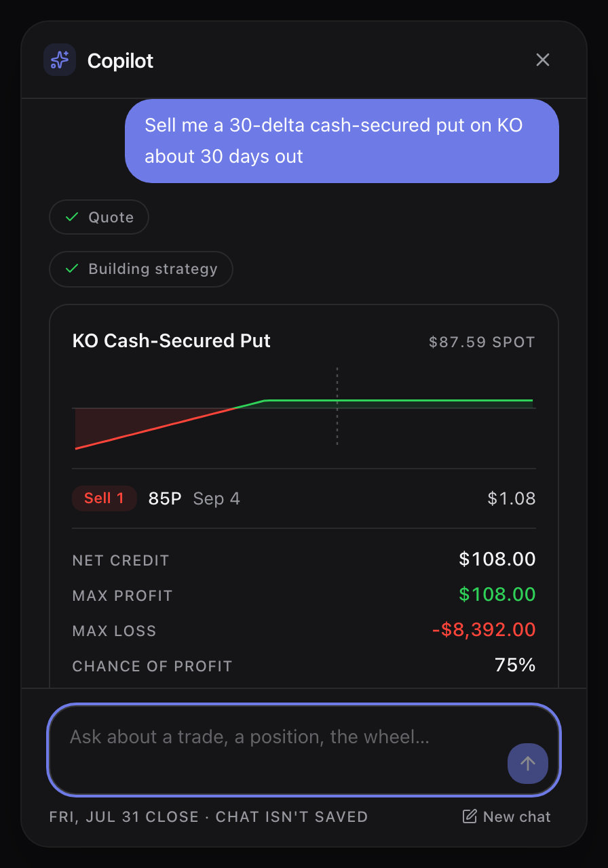Click the user message bubble about KO

342,141
